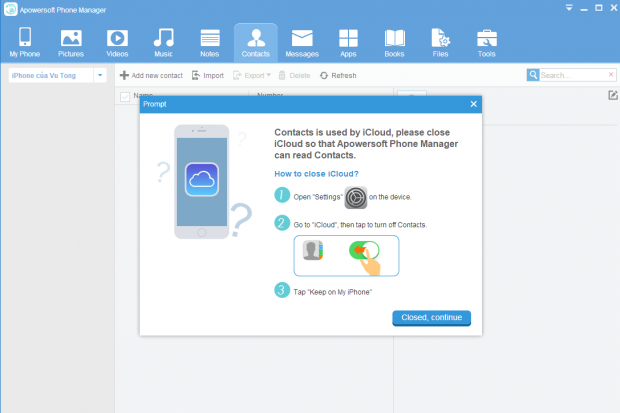Click the Closed, continue button

(x=431, y=318)
